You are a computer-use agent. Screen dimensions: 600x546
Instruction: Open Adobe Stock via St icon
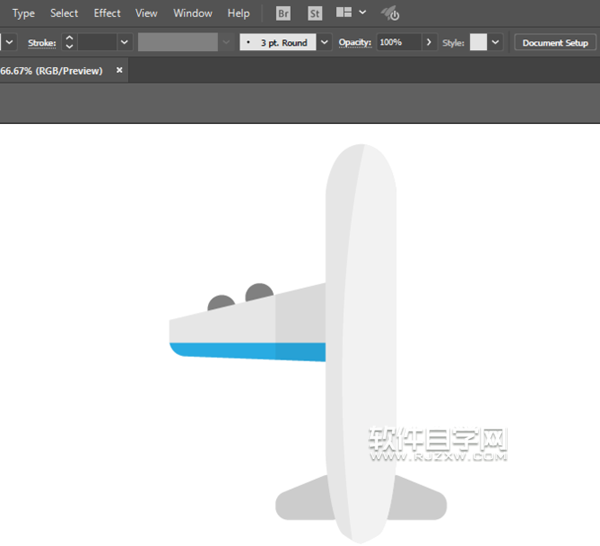click(x=314, y=14)
